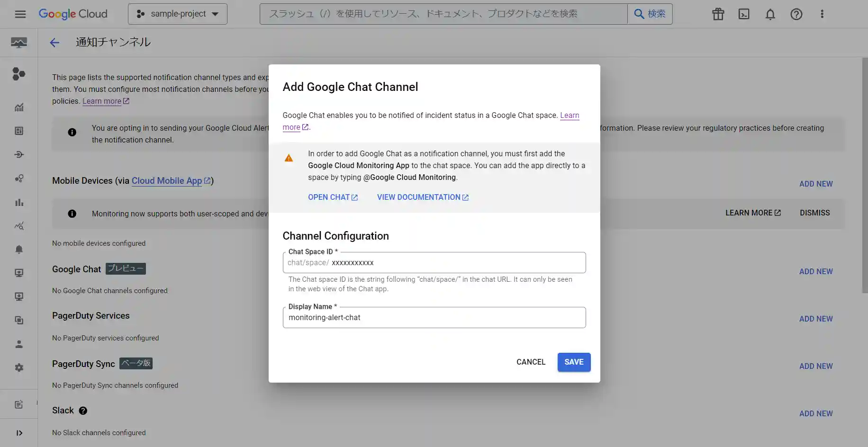Image resolution: width=868 pixels, height=447 pixels.
Task: Add new Slack channel
Action: click(816, 414)
